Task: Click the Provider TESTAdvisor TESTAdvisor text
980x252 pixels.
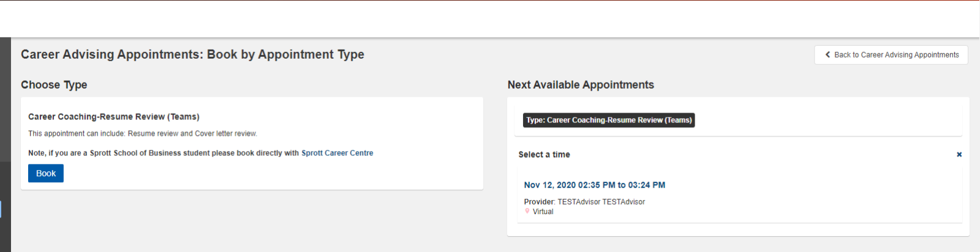Action: [584, 202]
